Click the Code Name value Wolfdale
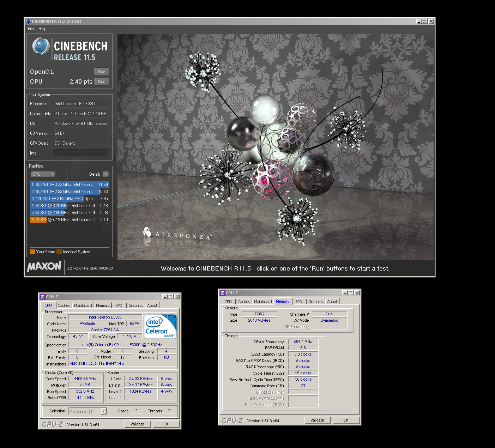495x448 pixels. point(87,323)
